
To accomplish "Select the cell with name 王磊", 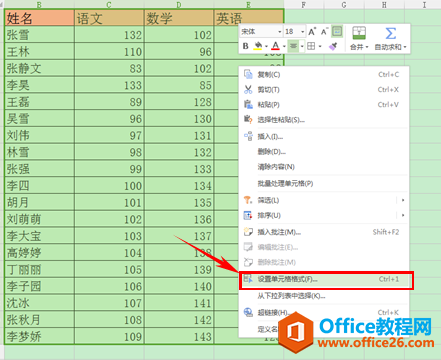I will pyautogui.click(x=39, y=102).
